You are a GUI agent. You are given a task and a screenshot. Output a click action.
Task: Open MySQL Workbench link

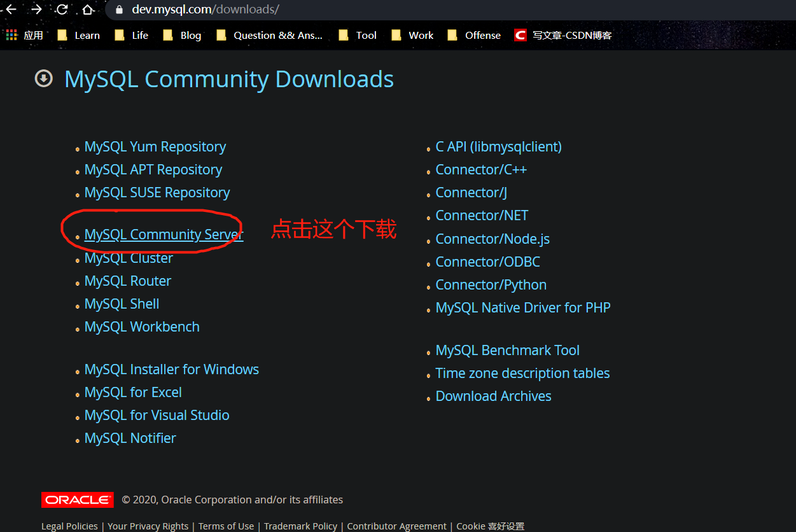[x=142, y=326]
